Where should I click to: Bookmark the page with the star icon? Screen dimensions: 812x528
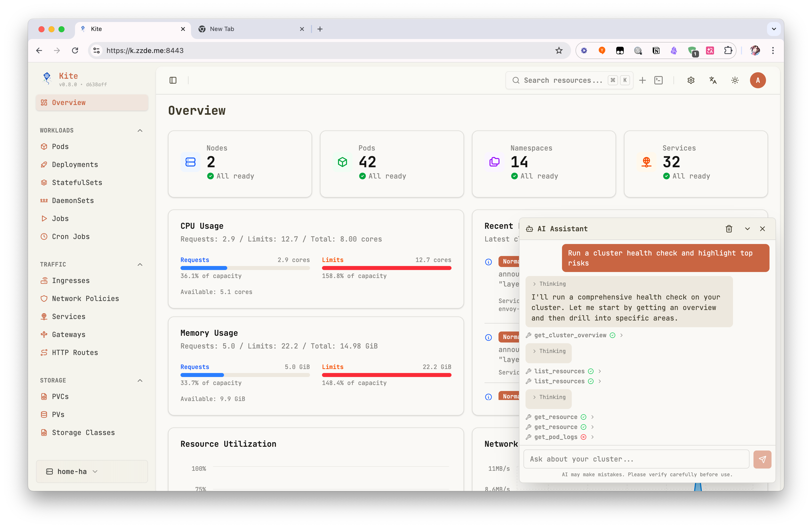pos(559,50)
